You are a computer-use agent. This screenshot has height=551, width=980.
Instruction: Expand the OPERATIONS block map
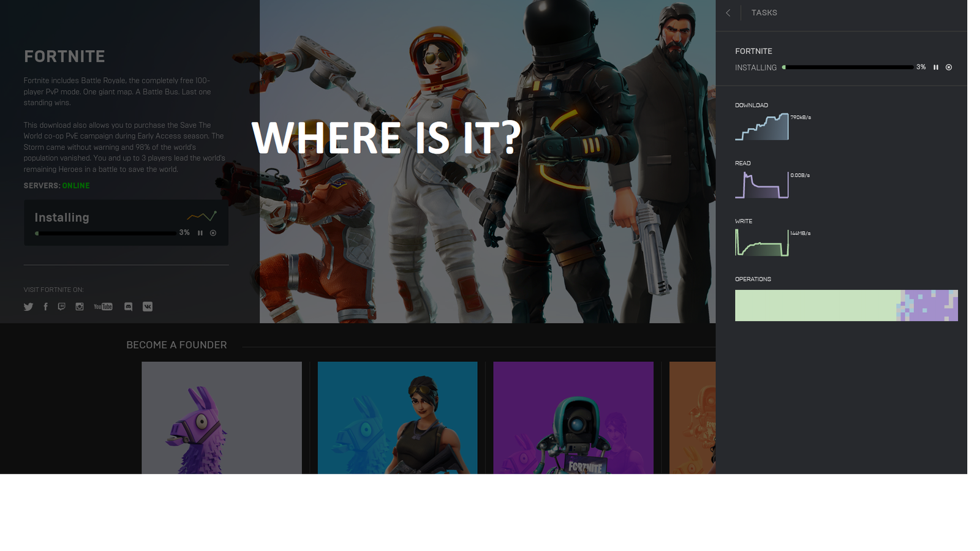coord(845,305)
